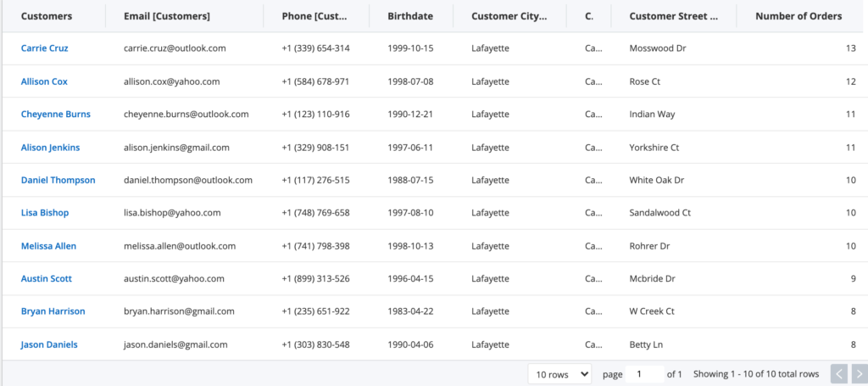868x386 pixels.
Task: Sort by Email [Customers] column header
Action: point(167,16)
